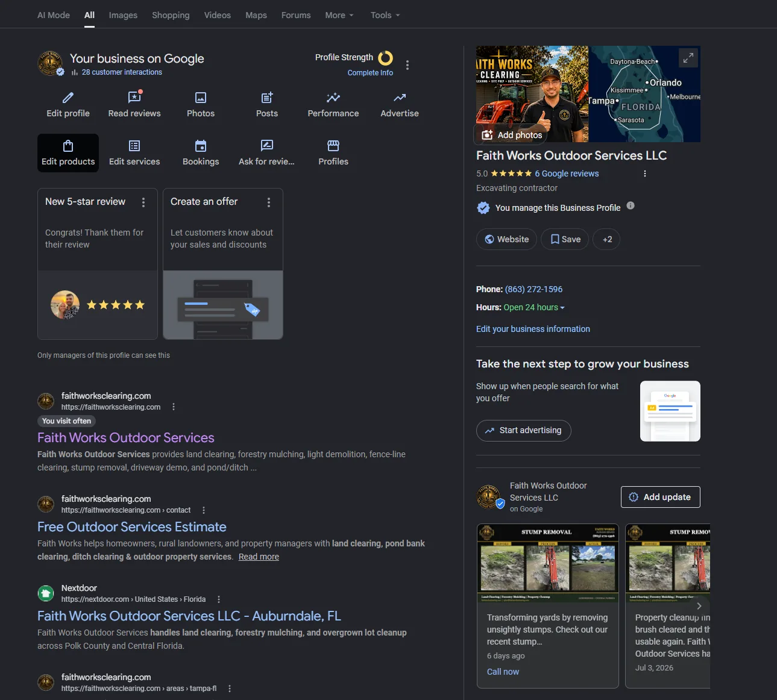Click Edit your business information link

click(533, 329)
